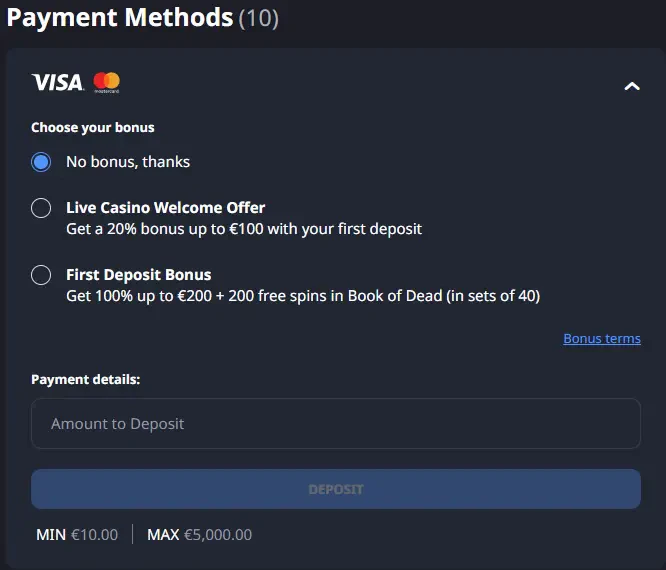Click the MIN €10.00 limit text
Screen dimensions: 666x570
pyautogui.click(x=77, y=535)
